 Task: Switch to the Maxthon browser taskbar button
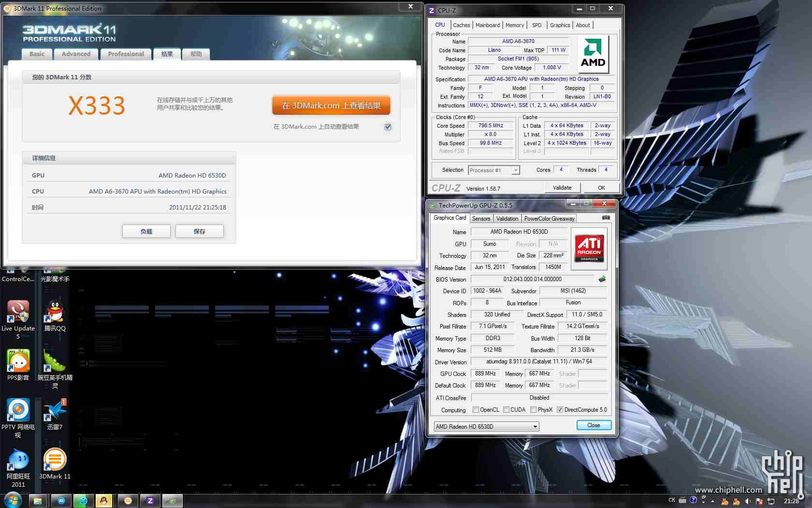[61, 501]
